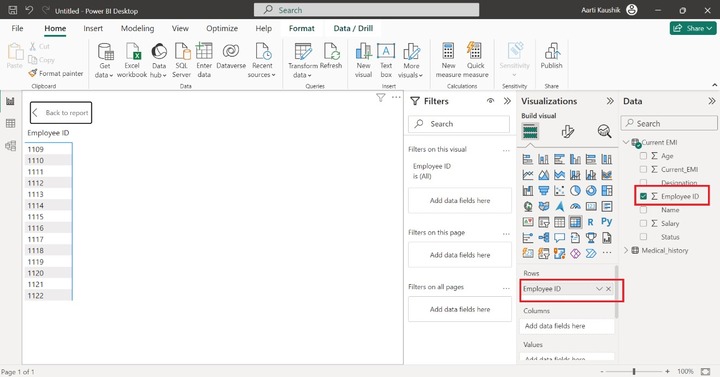Image resolution: width=720 pixels, height=377 pixels.
Task: Check the Status field checkbox
Action: 643,237
